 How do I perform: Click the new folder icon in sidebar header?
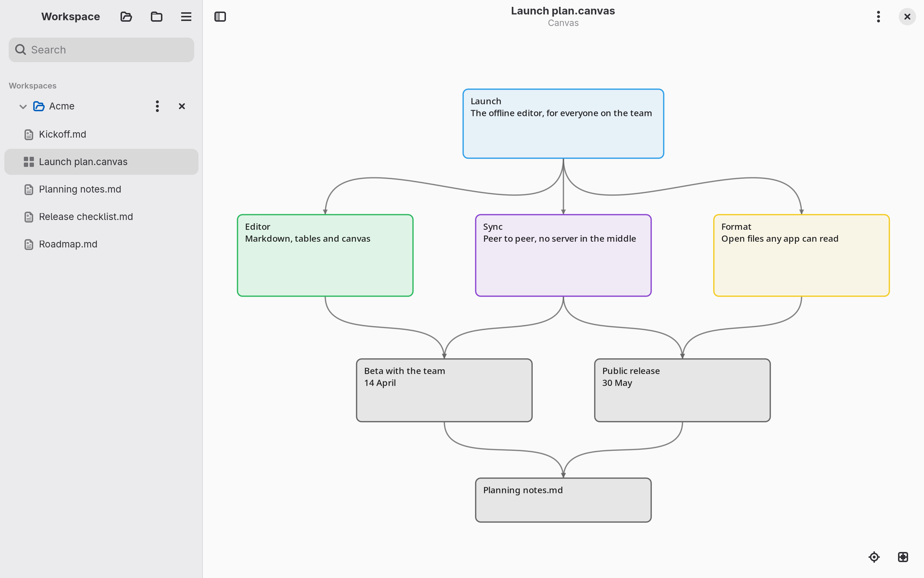[157, 17]
